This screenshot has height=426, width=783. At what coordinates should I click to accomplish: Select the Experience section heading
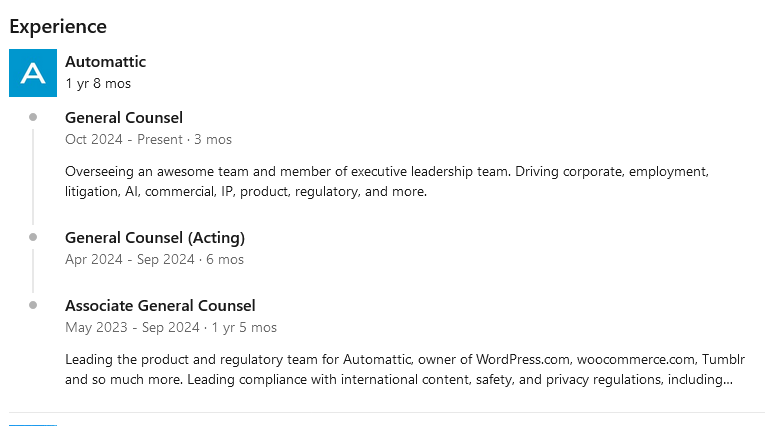[58, 26]
